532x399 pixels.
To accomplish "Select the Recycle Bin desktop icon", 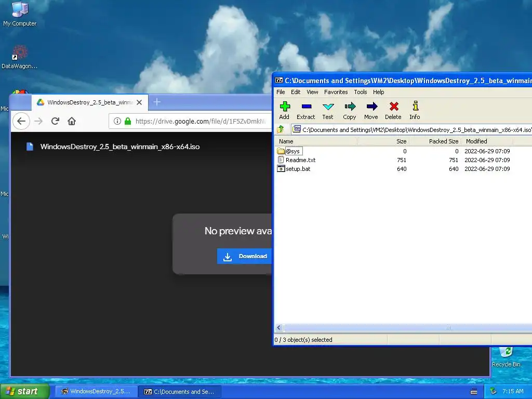I will 506,357.
